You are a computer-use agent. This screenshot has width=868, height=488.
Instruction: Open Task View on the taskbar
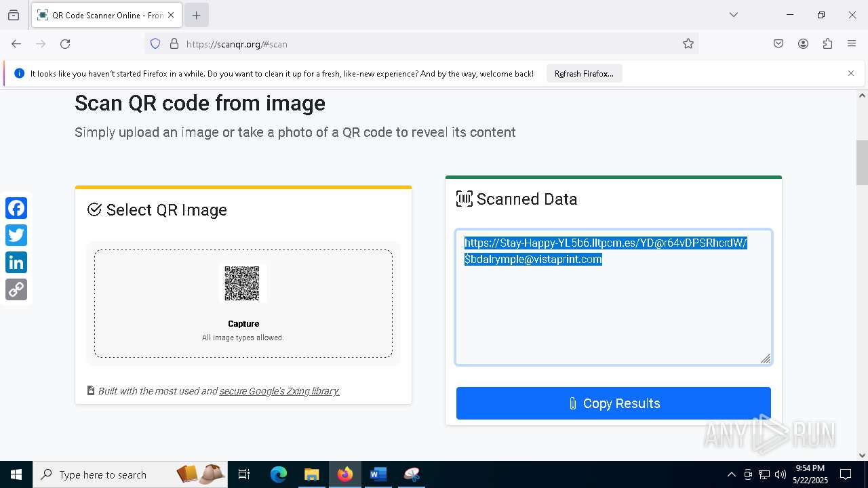[245, 474]
